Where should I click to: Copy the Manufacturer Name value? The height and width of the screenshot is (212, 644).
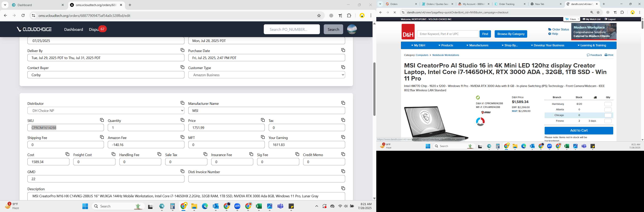point(343,103)
